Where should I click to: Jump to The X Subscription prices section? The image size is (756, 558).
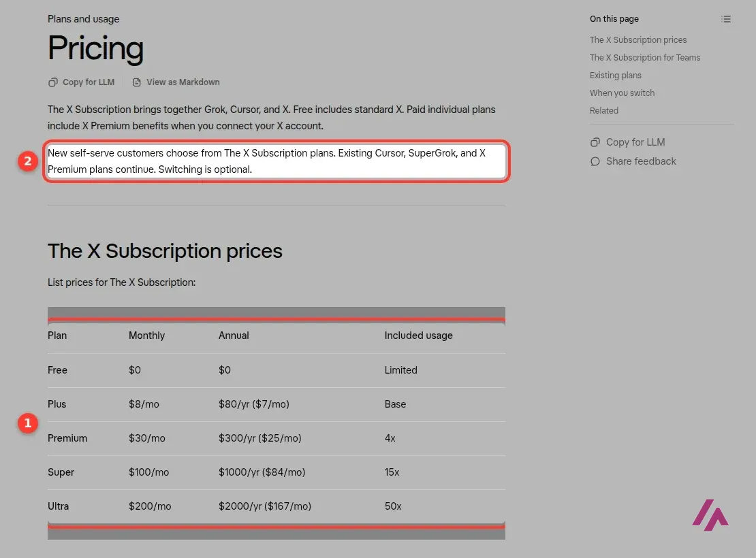tap(638, 40)
